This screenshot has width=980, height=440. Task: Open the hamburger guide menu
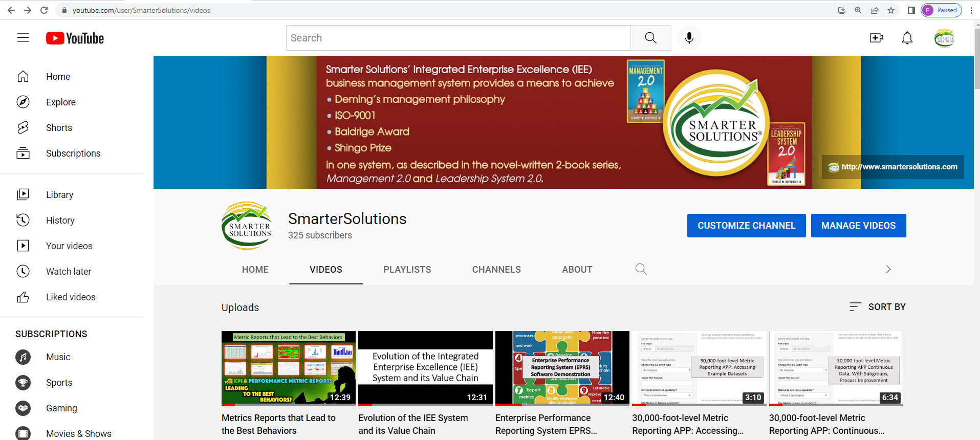click(23, 38)
